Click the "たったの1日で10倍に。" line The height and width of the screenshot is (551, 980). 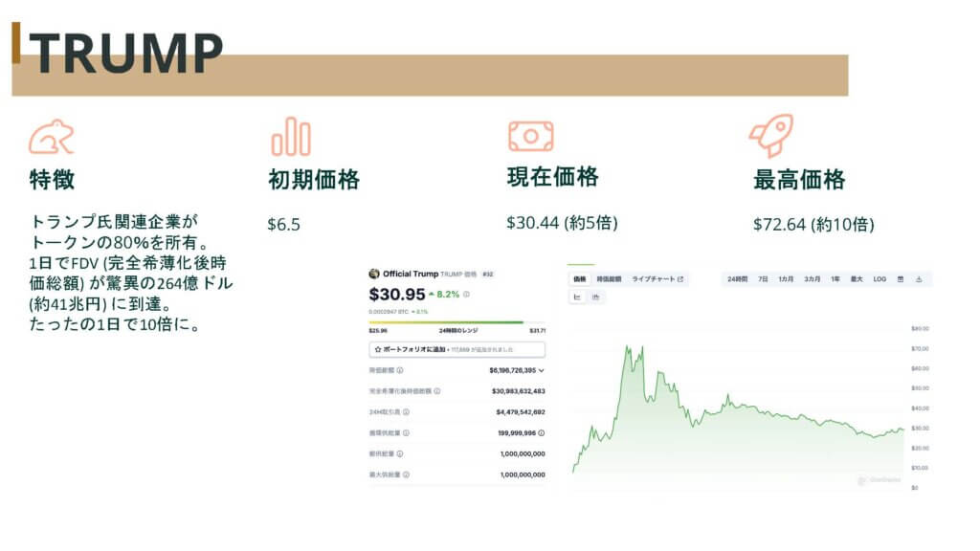[x=115, y=324]
